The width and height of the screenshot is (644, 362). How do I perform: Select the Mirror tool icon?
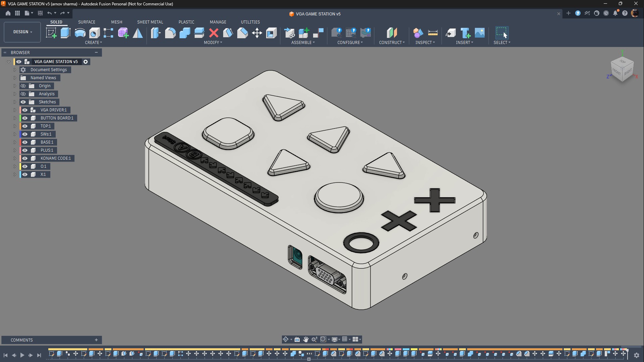138,33
